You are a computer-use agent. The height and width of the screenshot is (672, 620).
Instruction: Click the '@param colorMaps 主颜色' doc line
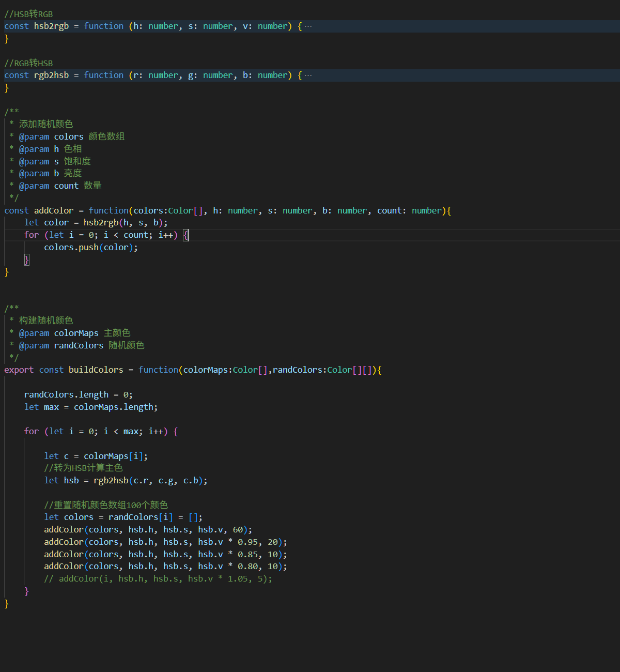[74, 333]
